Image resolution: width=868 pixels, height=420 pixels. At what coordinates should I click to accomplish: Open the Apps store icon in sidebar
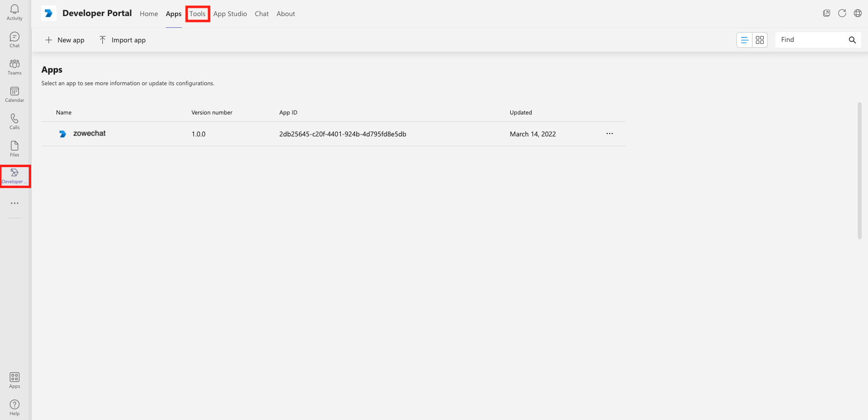tap(15, 381)
